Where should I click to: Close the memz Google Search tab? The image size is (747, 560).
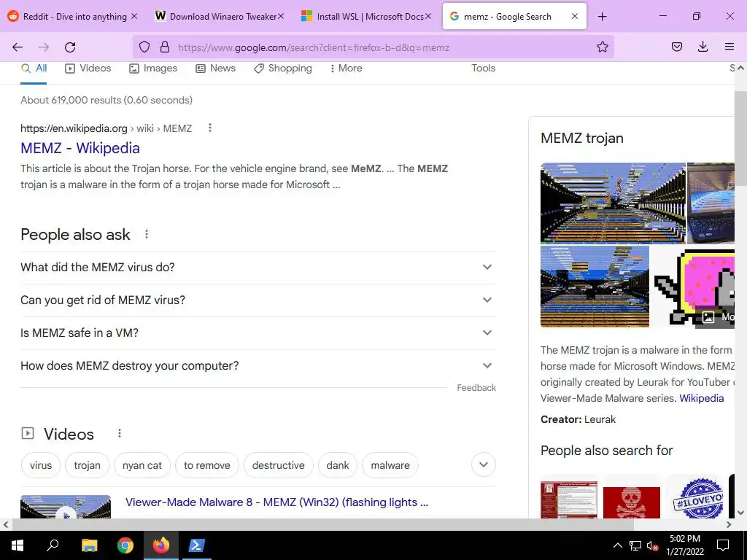pyautogui.click(x=575, y=16)
